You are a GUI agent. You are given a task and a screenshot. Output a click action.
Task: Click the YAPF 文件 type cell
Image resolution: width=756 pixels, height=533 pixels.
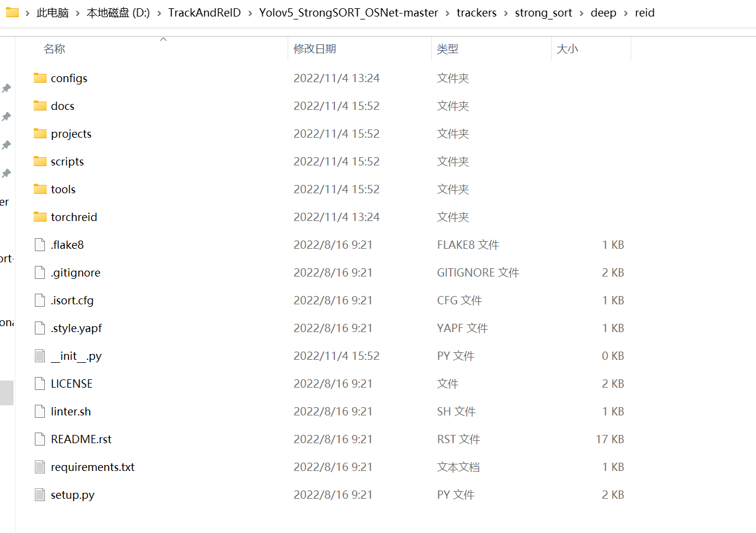pyautogui.click(x=462, y=328)
